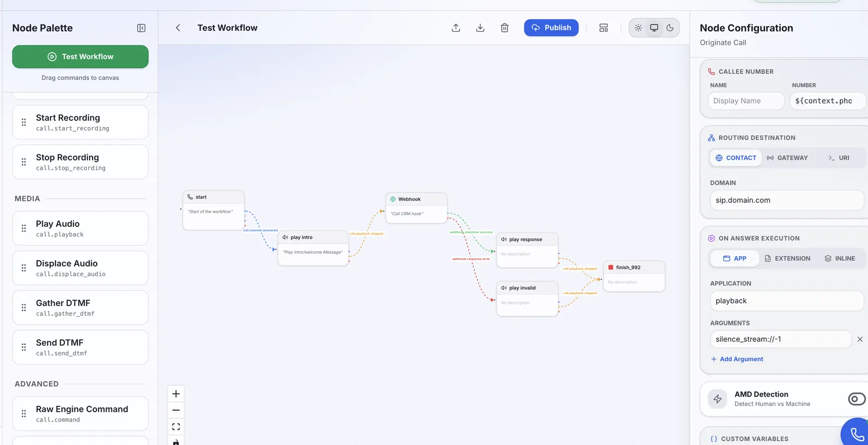Grab Send DTMF drag handle
The width and height of the screenshot is (868, 445).
pos(24,347)
